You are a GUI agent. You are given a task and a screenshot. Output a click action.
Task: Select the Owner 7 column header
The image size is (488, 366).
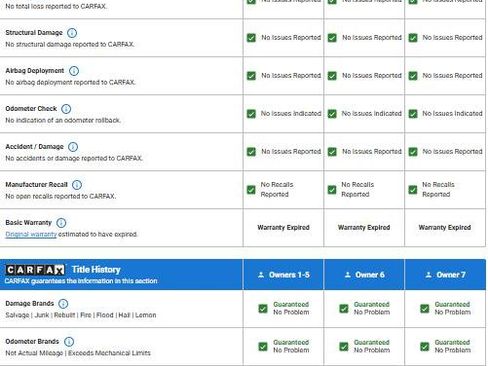click(x=445, y=275)
